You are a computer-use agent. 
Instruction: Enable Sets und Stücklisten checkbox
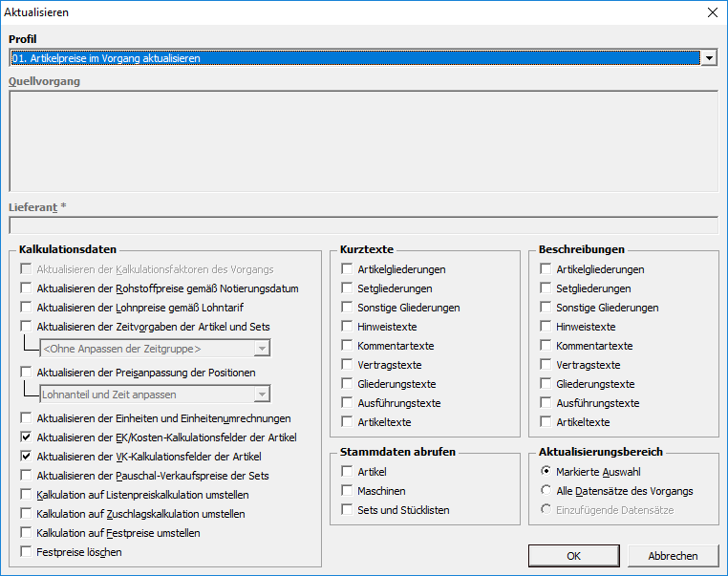pos(348,510)
